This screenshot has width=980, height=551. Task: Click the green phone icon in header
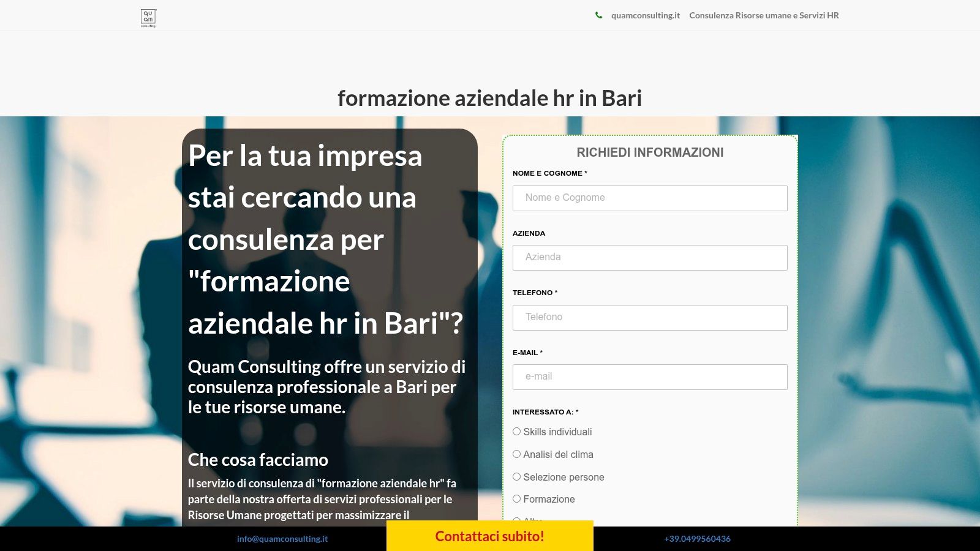[x=598, y=15]
